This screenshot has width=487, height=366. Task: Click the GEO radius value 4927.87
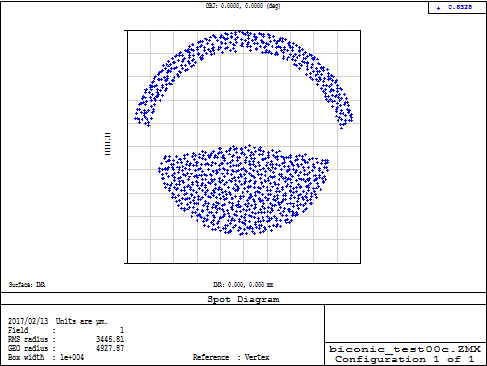pos(110,348)
